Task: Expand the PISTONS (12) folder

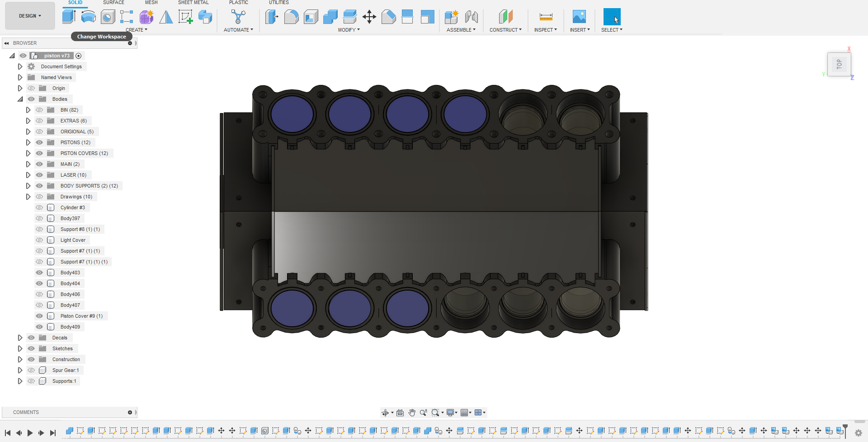Action: click(28, 142)
